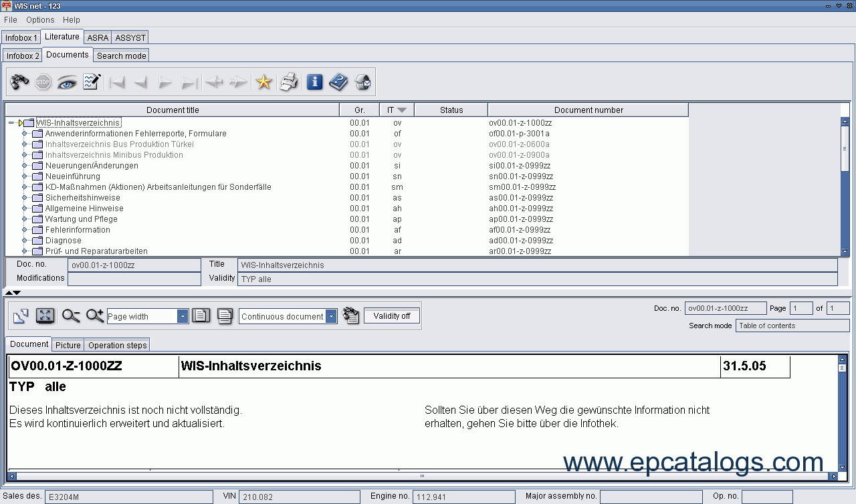
Task: Expand the Fehlerinformation folder node
Action: pyautogui.click(x=25, y=230)
